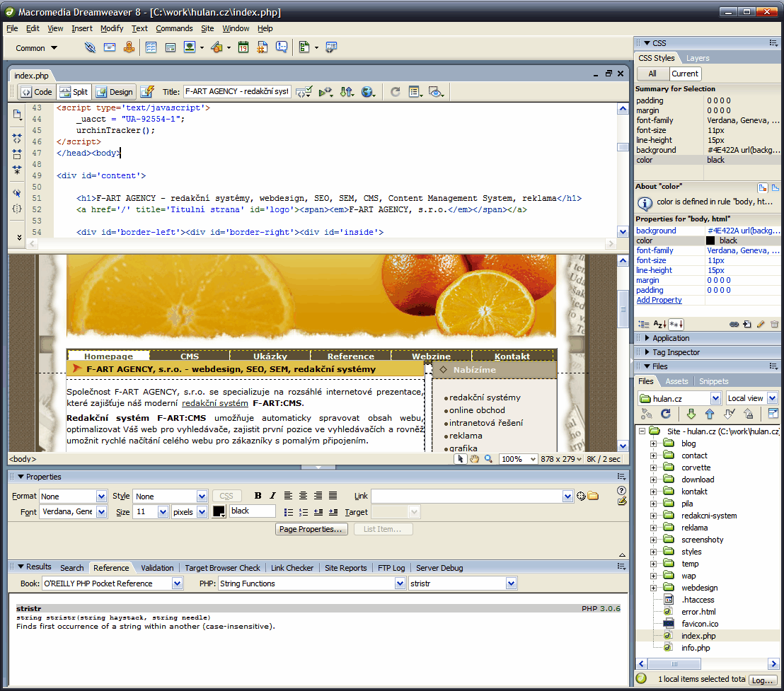Choose the Select pointer tool
Image resolution: width=784 pixels, height=691 pixels.
[461, 459]
